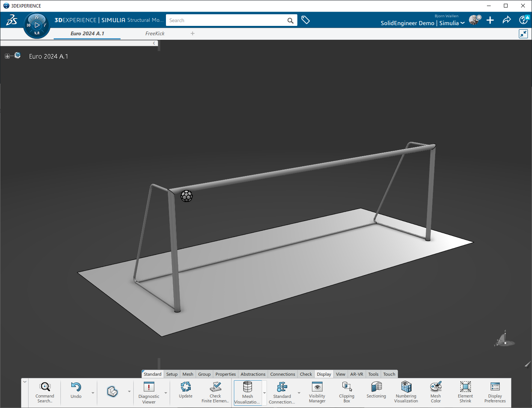Switch to the FreeKick tab
This screenshot has height=408, width=532.
click(155, 33)
